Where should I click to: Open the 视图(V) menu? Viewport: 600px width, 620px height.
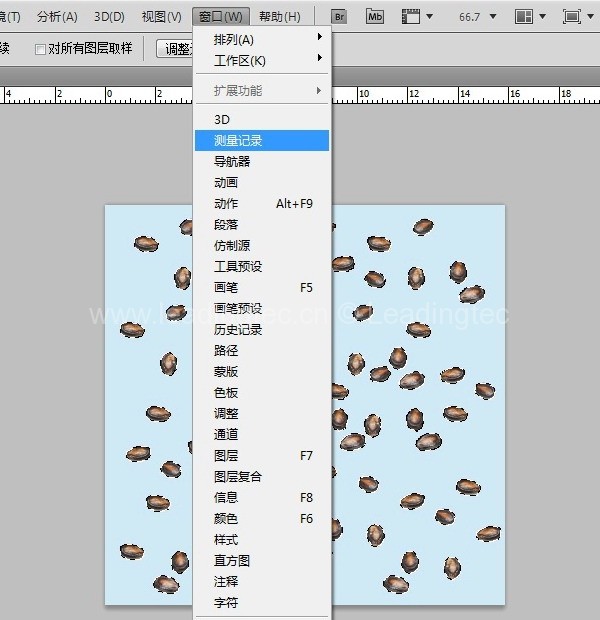click(161, 17)
